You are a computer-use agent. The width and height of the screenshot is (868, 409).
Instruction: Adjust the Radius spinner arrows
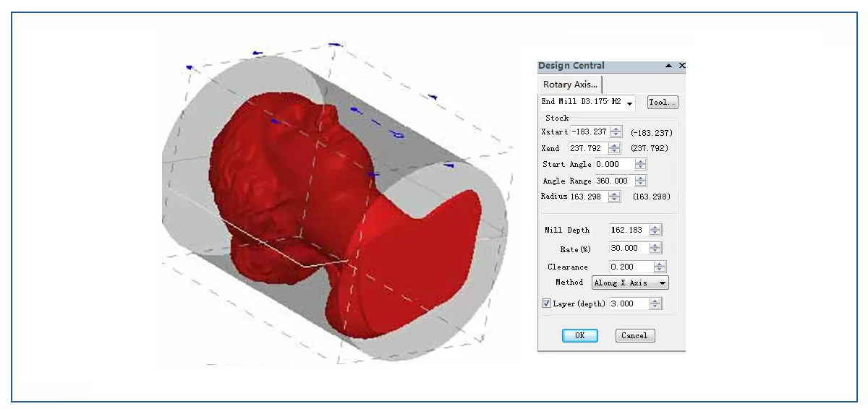click(x=614, y=197)
